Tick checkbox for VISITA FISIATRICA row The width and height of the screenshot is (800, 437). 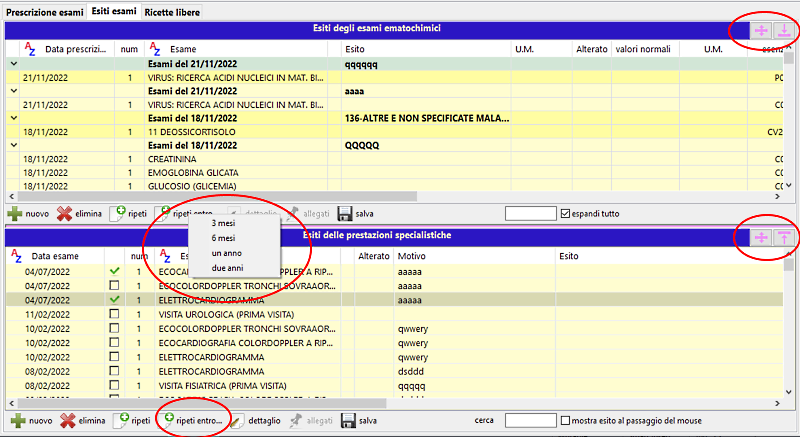[114, 385]
